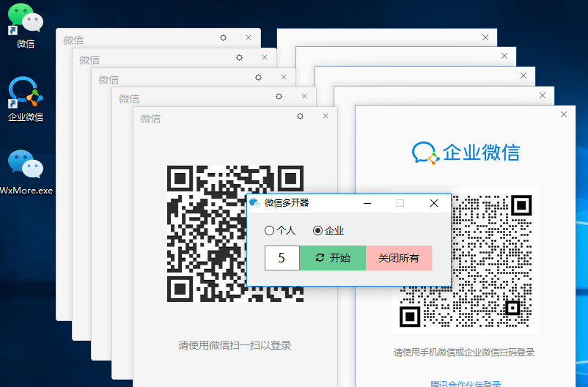Close the middle 企业微信 login window

523,75
